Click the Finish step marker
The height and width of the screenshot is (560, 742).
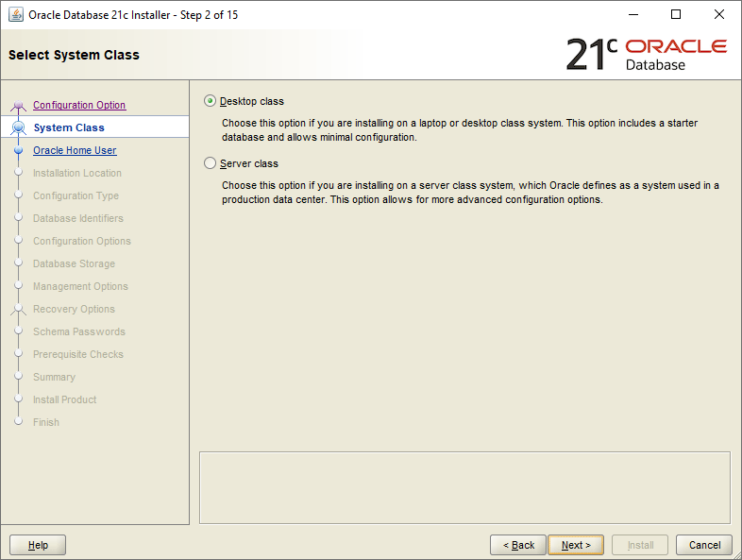point(19,421)
